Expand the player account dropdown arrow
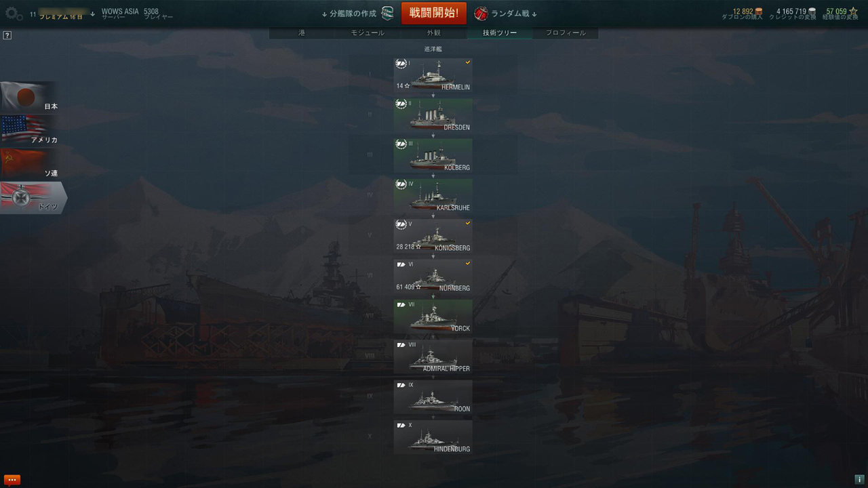 point(92,14)
